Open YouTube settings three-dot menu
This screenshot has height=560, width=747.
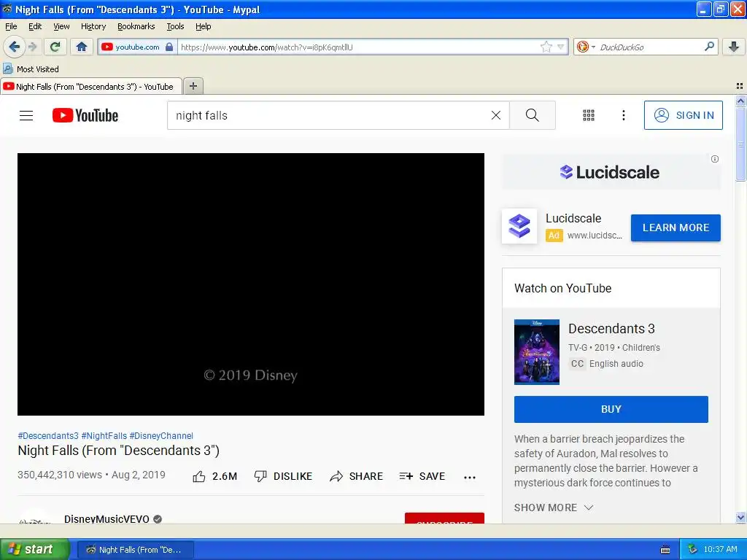(623, 115)
